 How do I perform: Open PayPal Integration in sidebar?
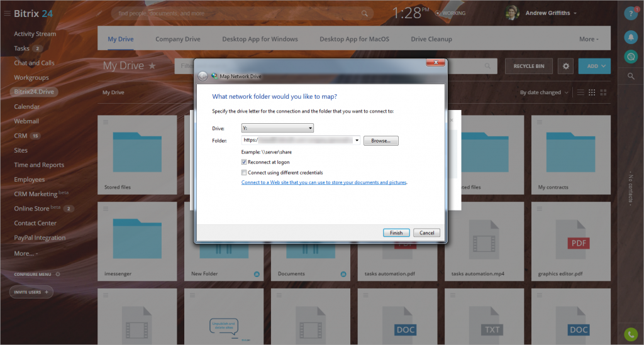pyautogui.click(x=40, y=238)
